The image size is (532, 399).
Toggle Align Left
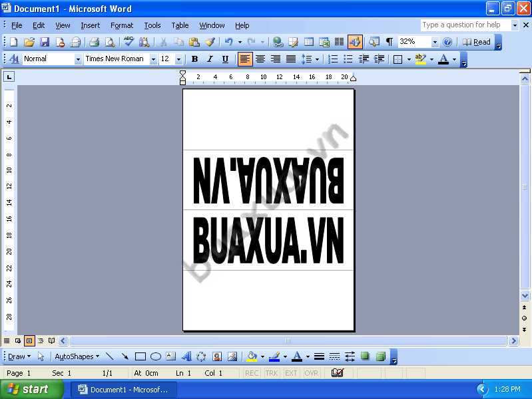(244, 59)
